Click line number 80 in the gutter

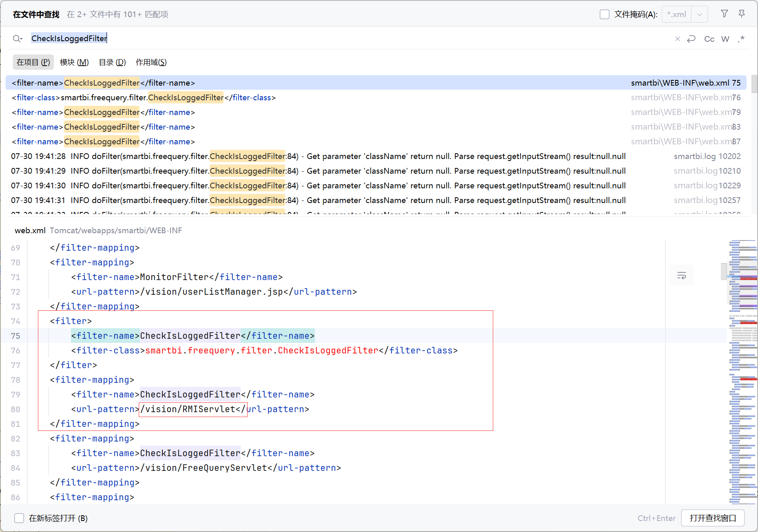[x=16, y=409]
